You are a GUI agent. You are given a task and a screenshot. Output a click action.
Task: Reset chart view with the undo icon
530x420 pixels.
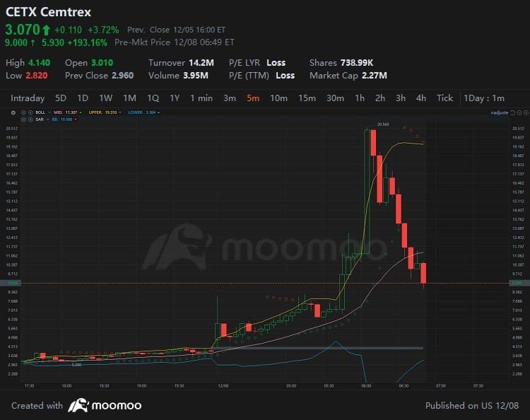(x=512, y=112)
